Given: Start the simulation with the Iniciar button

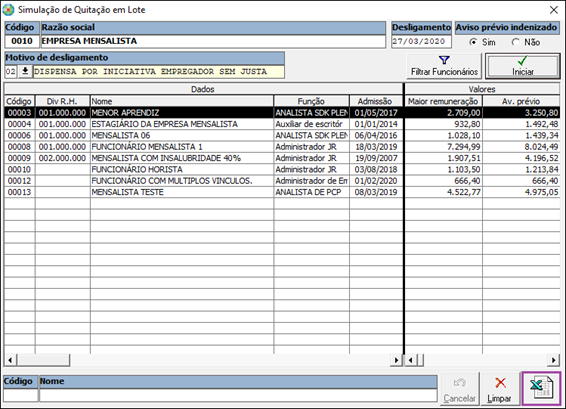Looking at the screenshot, I should tap(523, 66).
